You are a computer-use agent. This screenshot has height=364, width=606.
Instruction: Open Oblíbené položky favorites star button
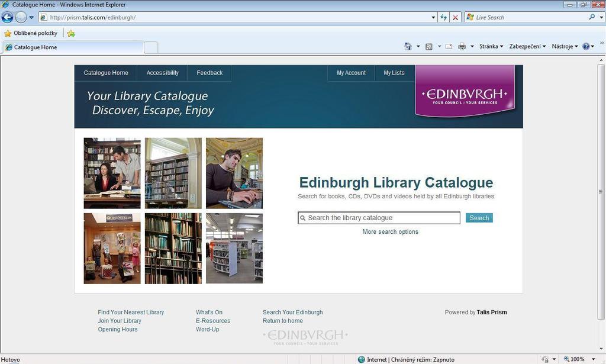31,33
